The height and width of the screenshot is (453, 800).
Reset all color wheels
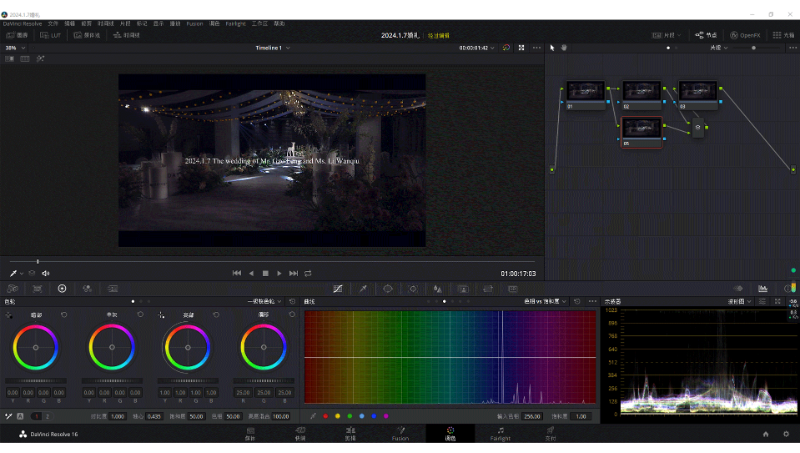[x=292, y=301]
